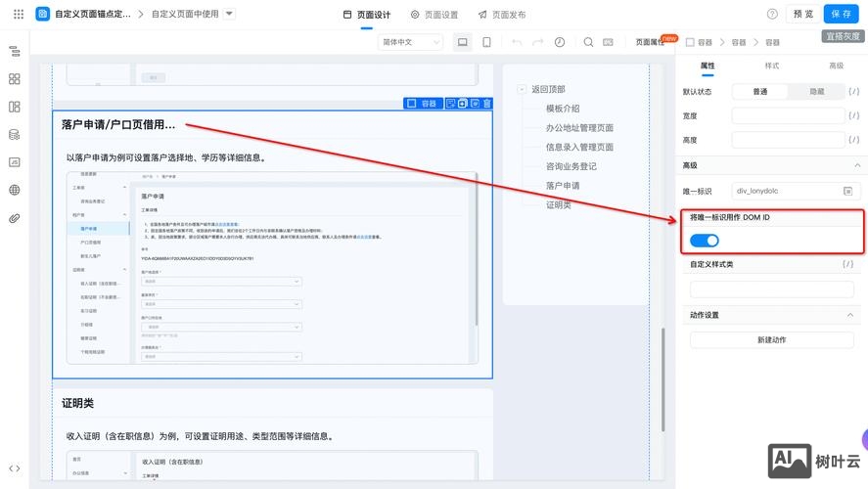Click the last 容器 breadcrumb item
Screen dimensions: 868x489
pyautogui.click(x=772, y=43)
